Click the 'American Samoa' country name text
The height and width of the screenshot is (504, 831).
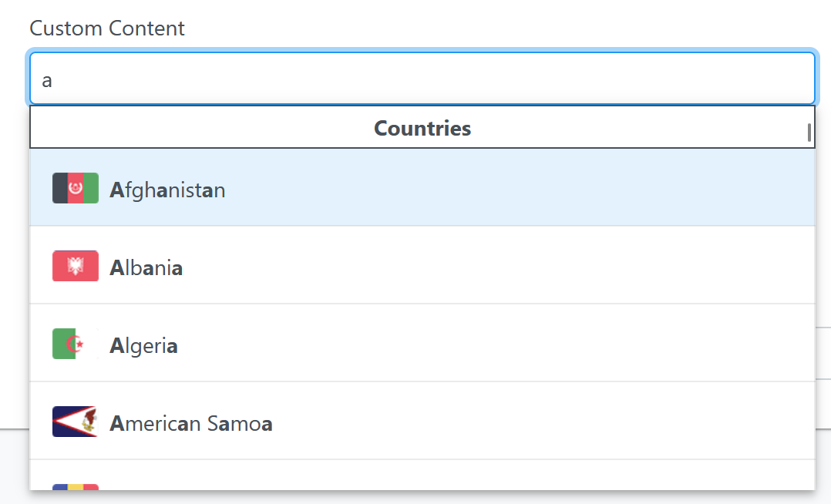tap(191, 423)
